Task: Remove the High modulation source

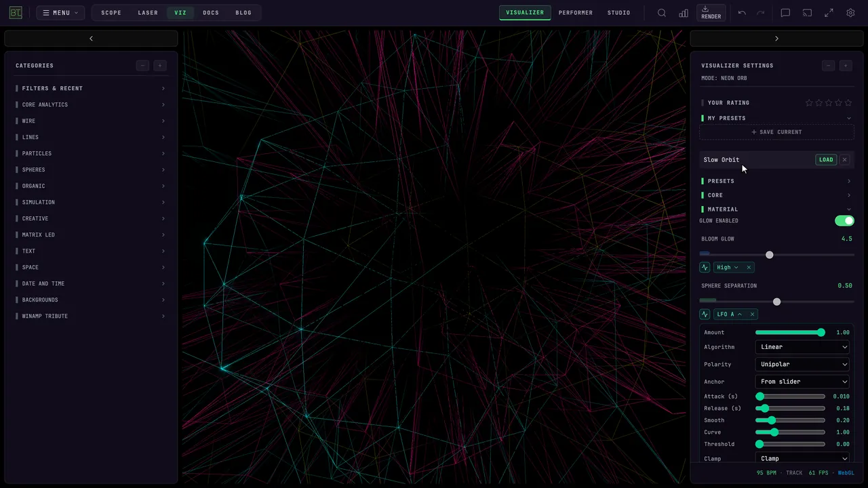Action: (x=749, y=268)
